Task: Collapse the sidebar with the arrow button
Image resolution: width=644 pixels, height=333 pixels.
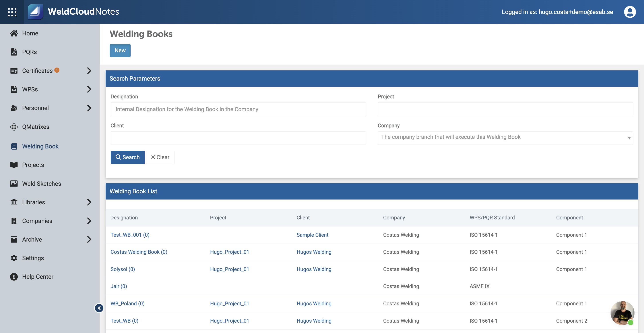Action: 99,308
